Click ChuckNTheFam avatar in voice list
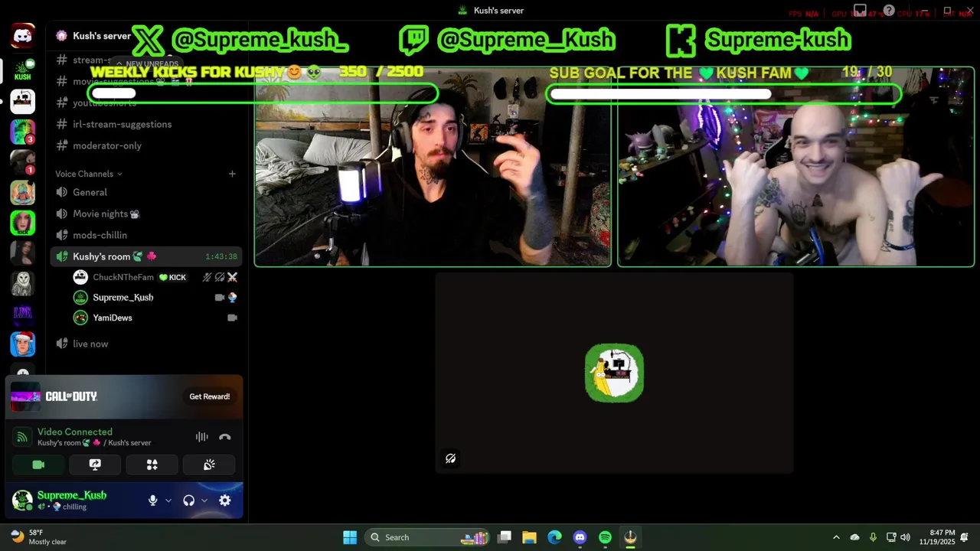This screenshot has width=980, height=551. click(x=80, y=277)
